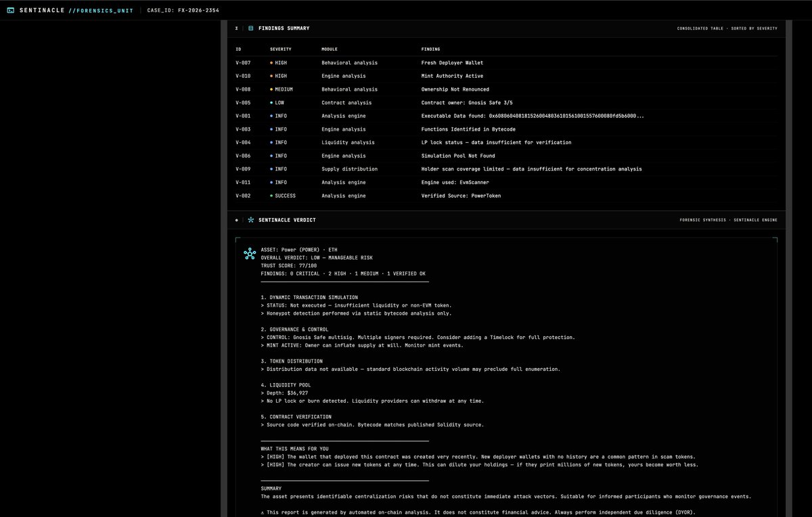Click the FINDING column header
812x517 pixels.
point(430,49)
